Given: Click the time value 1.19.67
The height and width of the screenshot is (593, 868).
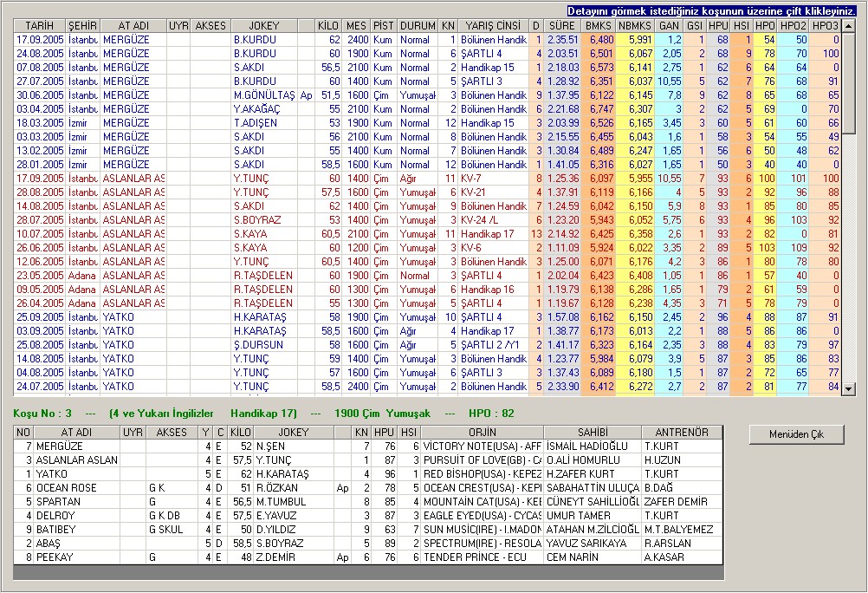Looking at the screenshot, I should coord(562,303).
